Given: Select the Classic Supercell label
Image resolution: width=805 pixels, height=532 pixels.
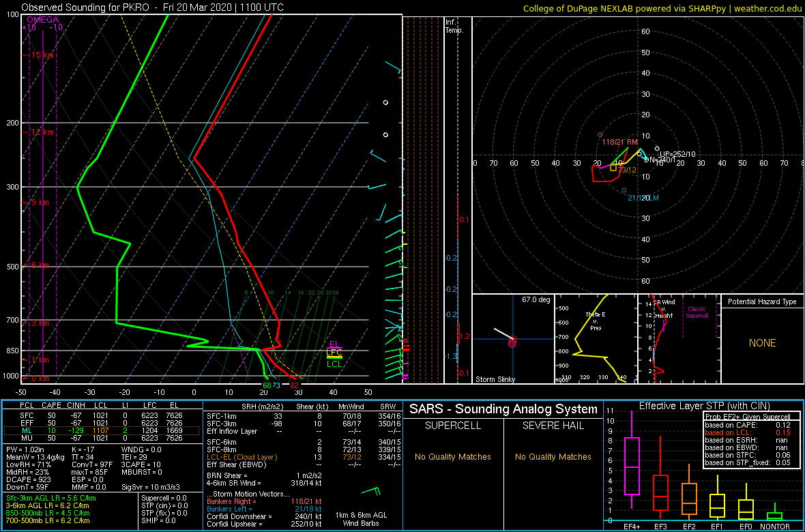Looking at the screenshot, I should [696, 312].
